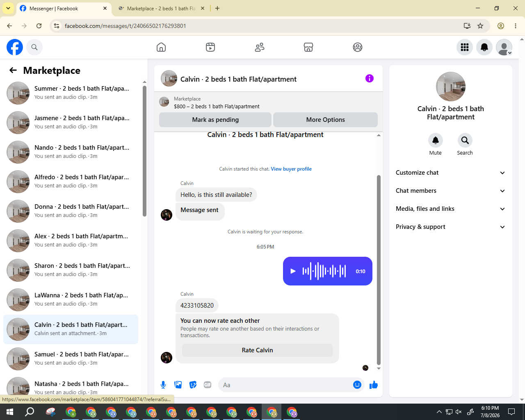The image size is (525, 420).
Task: Search in conversation with magnifier icon
Action: [465, 140]
